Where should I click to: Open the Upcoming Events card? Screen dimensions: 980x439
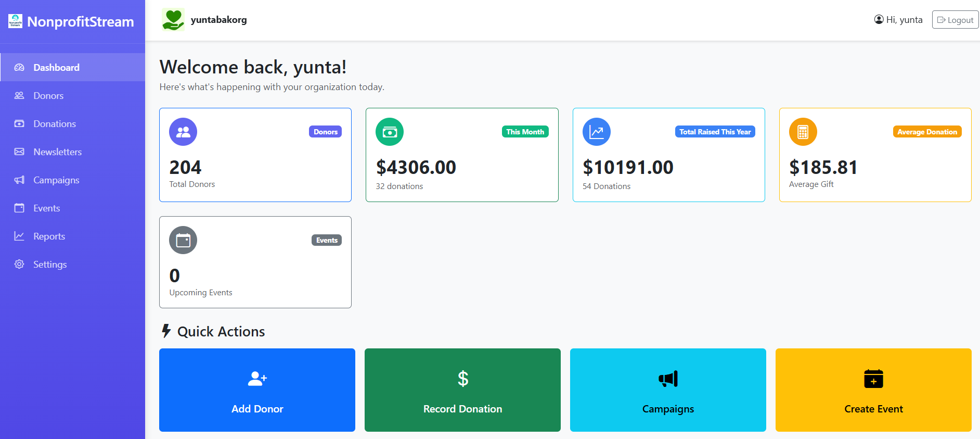[255, 262]
